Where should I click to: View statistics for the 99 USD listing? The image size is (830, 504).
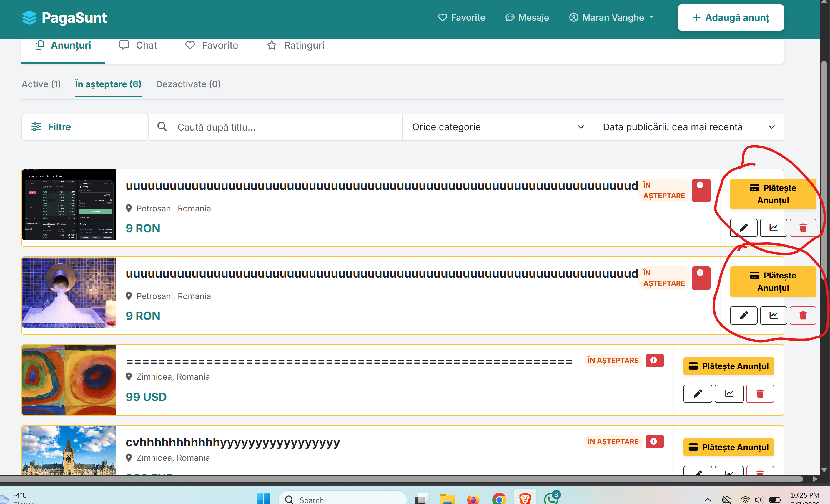(728, 393)
